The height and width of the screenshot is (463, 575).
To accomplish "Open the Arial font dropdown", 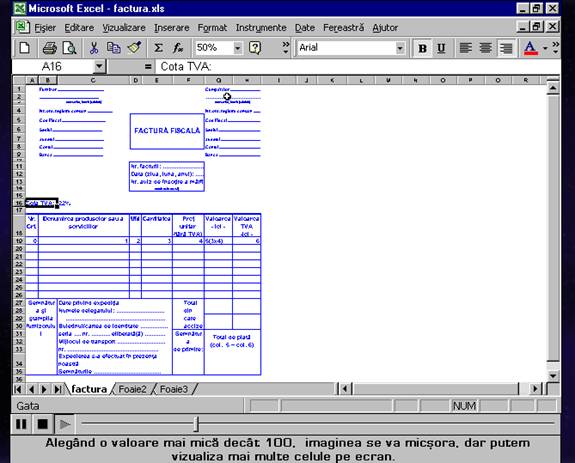I will [x=400, y=48].
